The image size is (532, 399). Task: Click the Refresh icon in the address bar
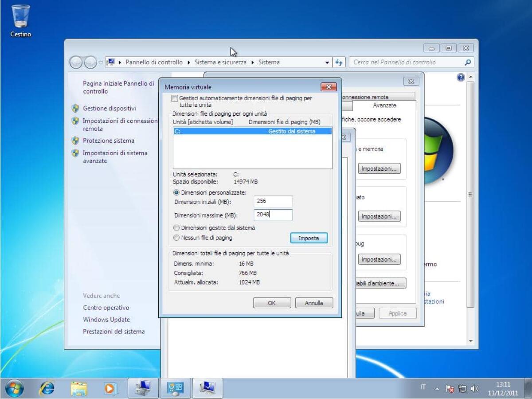(339, 62)
